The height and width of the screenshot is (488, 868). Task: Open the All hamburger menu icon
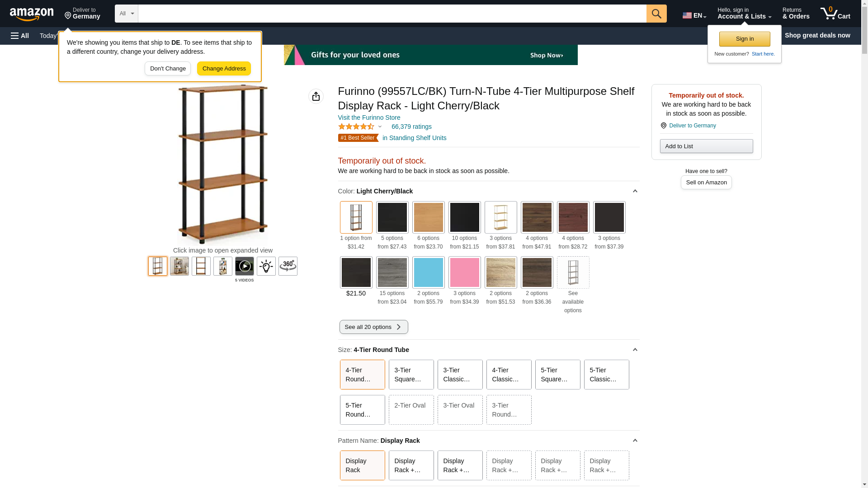tap(20, 36)
